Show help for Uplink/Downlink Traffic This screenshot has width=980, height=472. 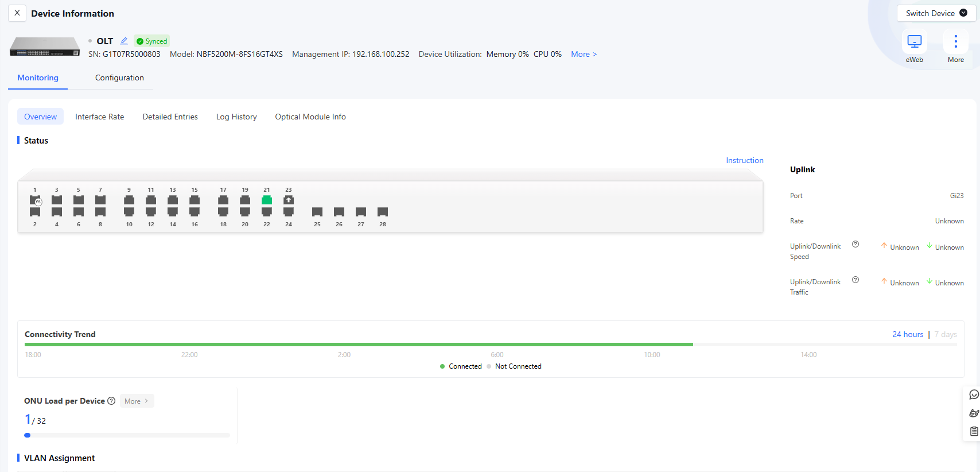click(x=855, y=280)
